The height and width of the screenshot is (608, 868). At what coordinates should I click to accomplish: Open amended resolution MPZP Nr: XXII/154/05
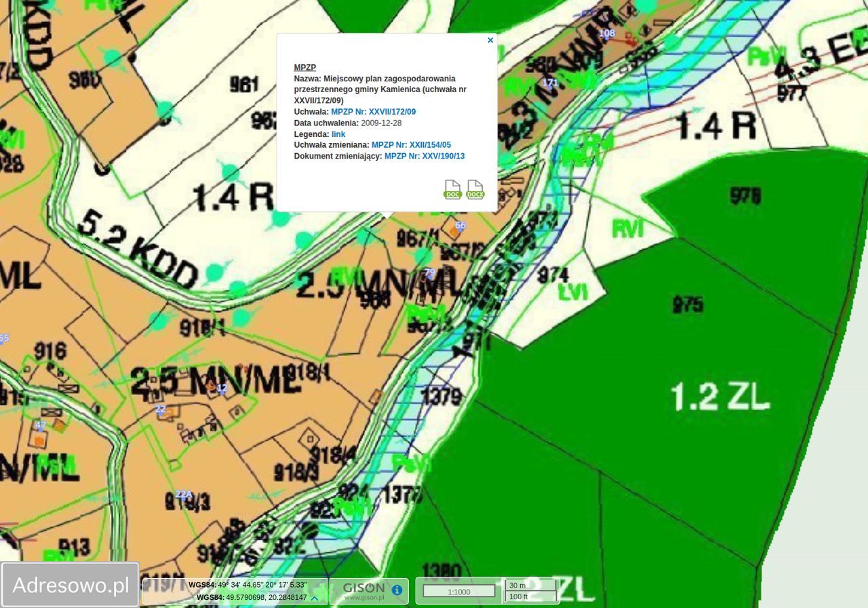point(411,145)
